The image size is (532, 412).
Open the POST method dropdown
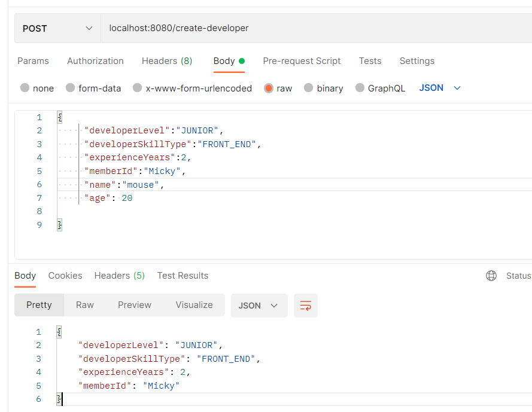[57, 28]
